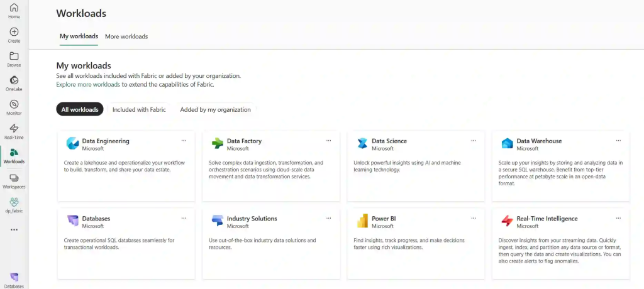644x289 pixels.
Task: Open more options on Data Engineering card
Action: point(184,140)
